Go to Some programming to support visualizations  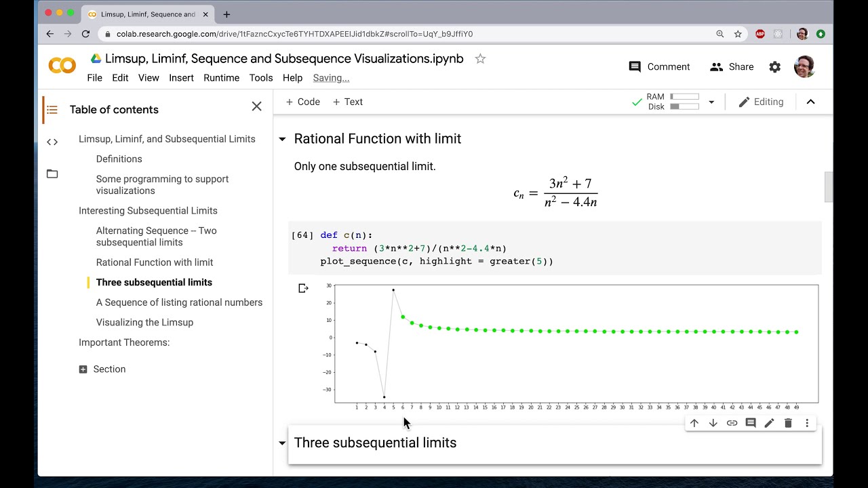163,185
